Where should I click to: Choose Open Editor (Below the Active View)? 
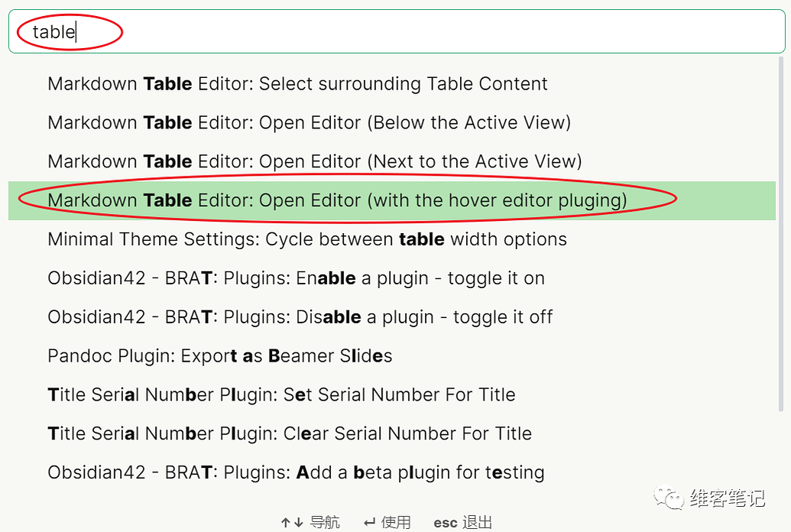pyautogui.click(x=309, y=122)
